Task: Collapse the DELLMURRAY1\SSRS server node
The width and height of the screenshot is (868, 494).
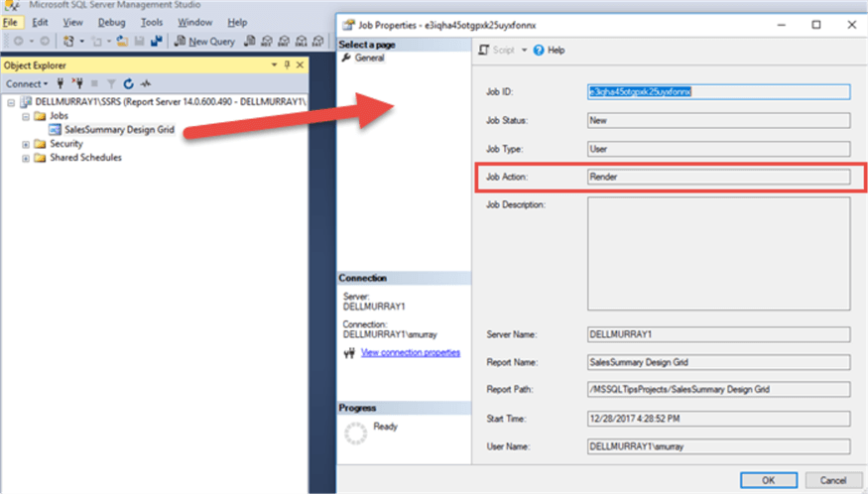Action: [x=11, y=102]
